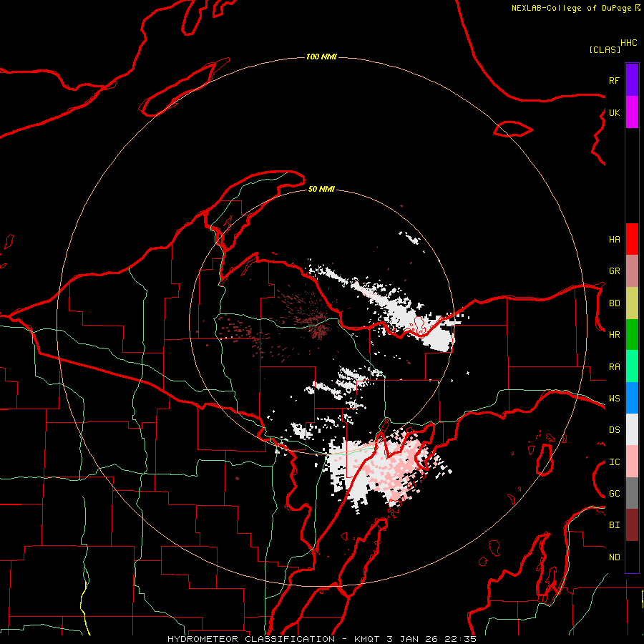Click the IC legend label

614,462
